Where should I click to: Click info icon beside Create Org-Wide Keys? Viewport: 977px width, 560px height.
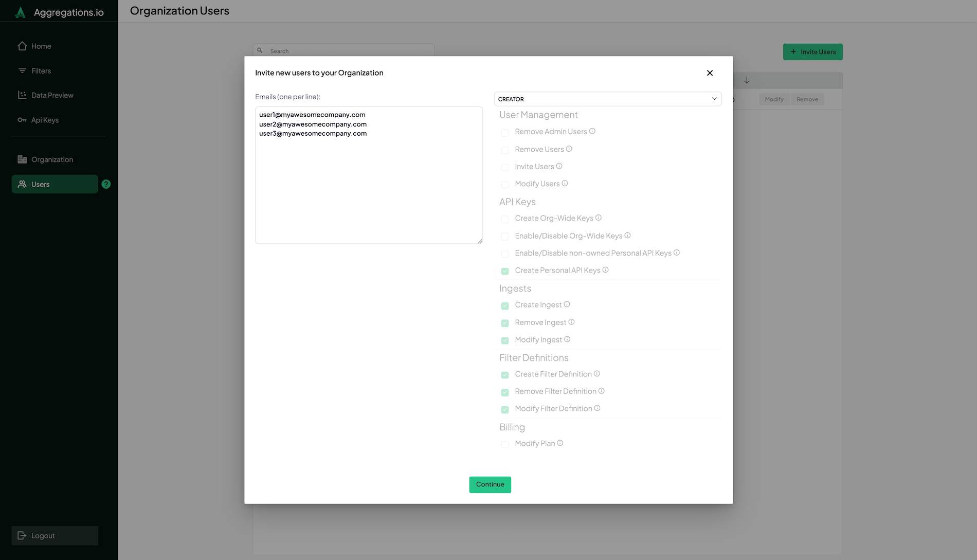click(x=599, y=218)
